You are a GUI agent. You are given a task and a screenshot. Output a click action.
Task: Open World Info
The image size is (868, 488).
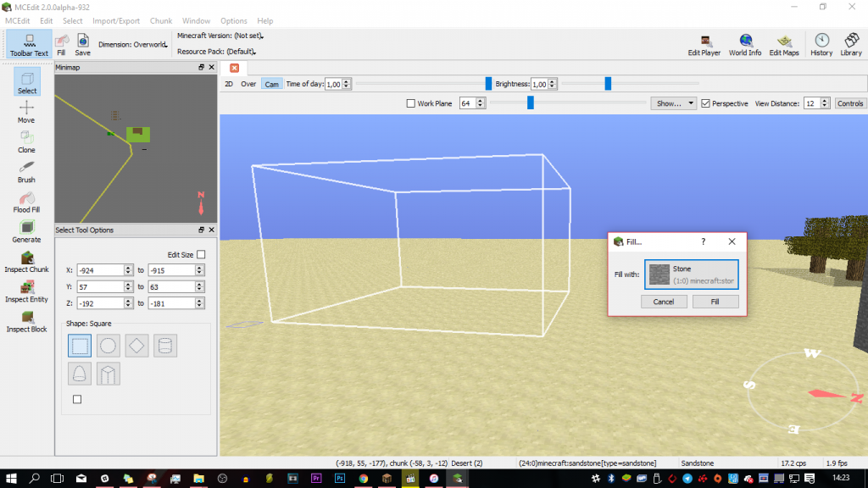click(x=744, y=45)
